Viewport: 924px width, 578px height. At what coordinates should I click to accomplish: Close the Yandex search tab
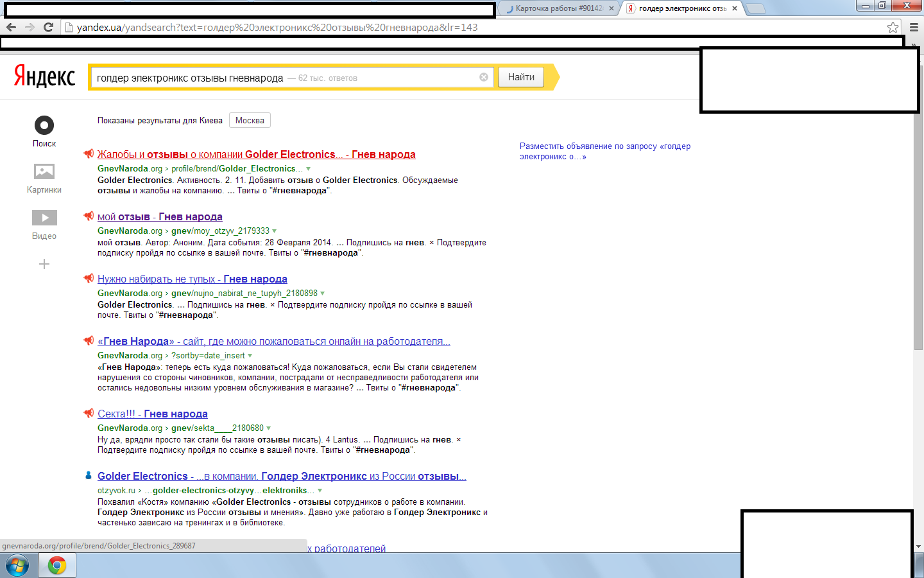[735, 8]
